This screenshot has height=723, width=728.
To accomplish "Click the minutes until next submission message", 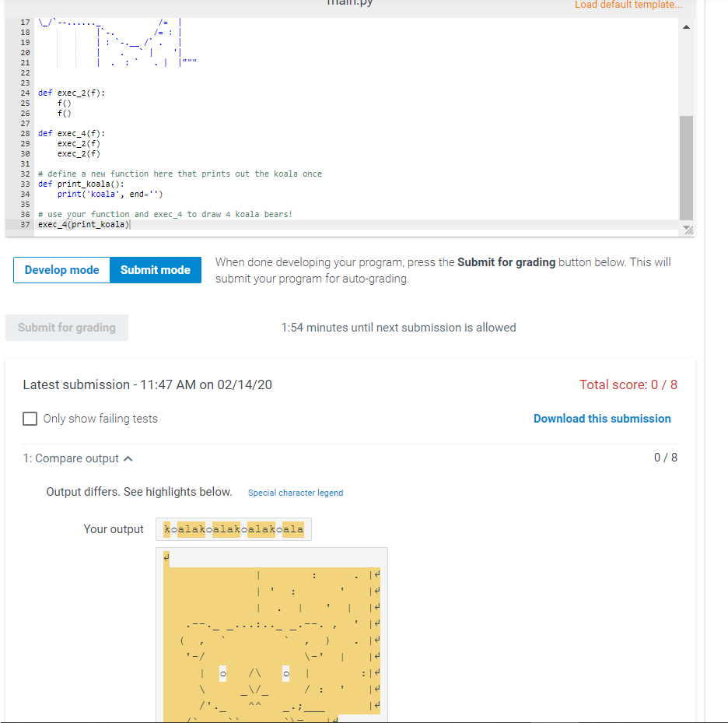I will click(398, 328).
